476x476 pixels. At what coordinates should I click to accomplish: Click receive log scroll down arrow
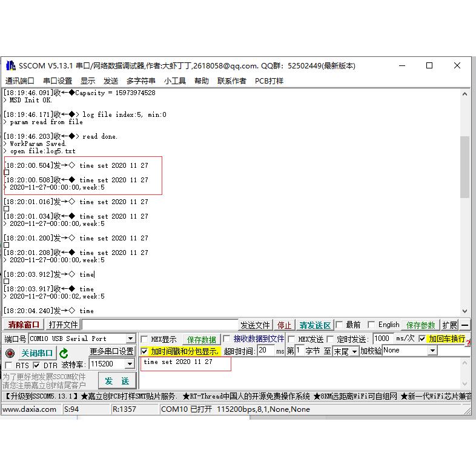click(464, 311)
